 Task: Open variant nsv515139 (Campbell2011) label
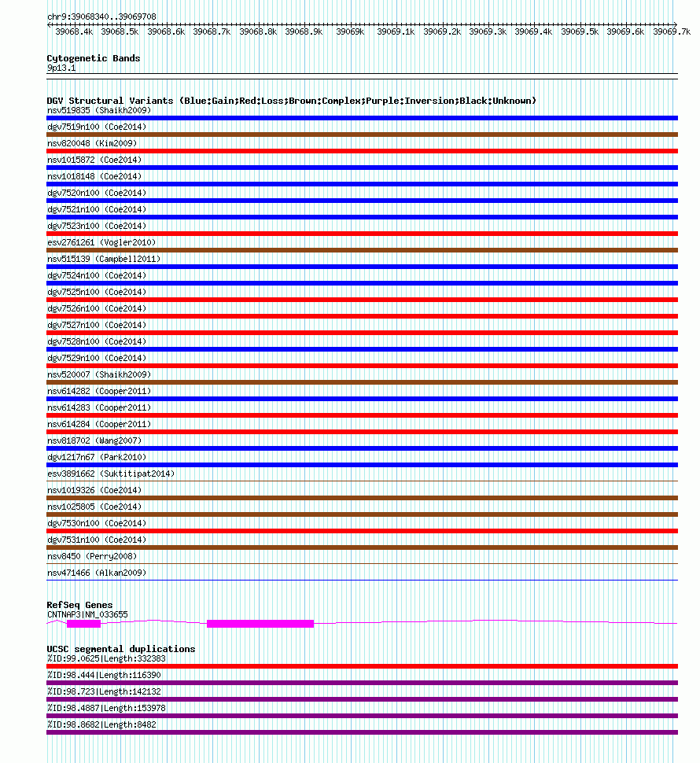tap(104, 260)
